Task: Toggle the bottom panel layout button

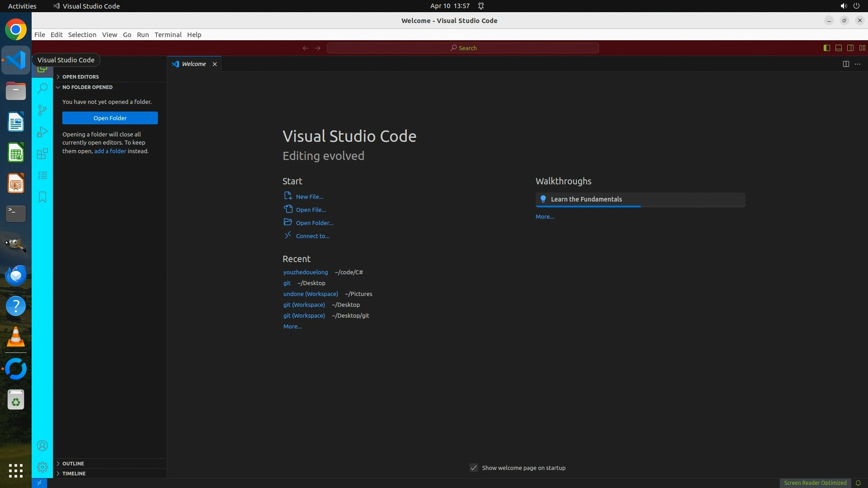Action: pyautogui.click(x=838, y=48)
